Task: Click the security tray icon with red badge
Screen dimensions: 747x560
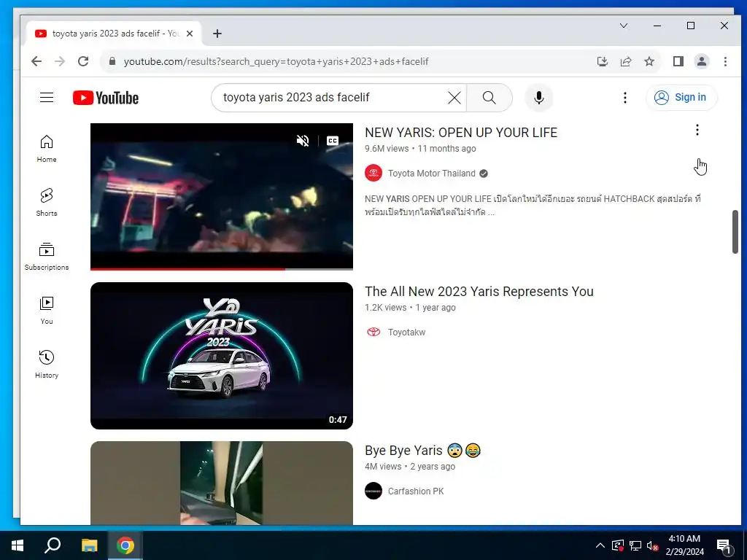Action: pyautogui.click(x=618, y=545)
